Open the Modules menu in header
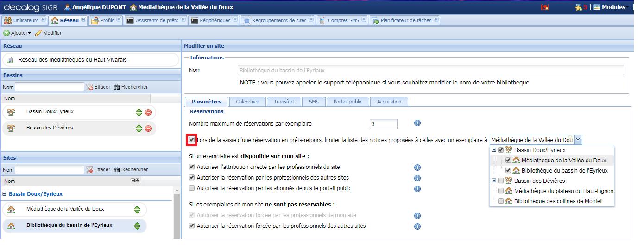The height and width of the screenshot is (245, 644). (x=609, y=7)
